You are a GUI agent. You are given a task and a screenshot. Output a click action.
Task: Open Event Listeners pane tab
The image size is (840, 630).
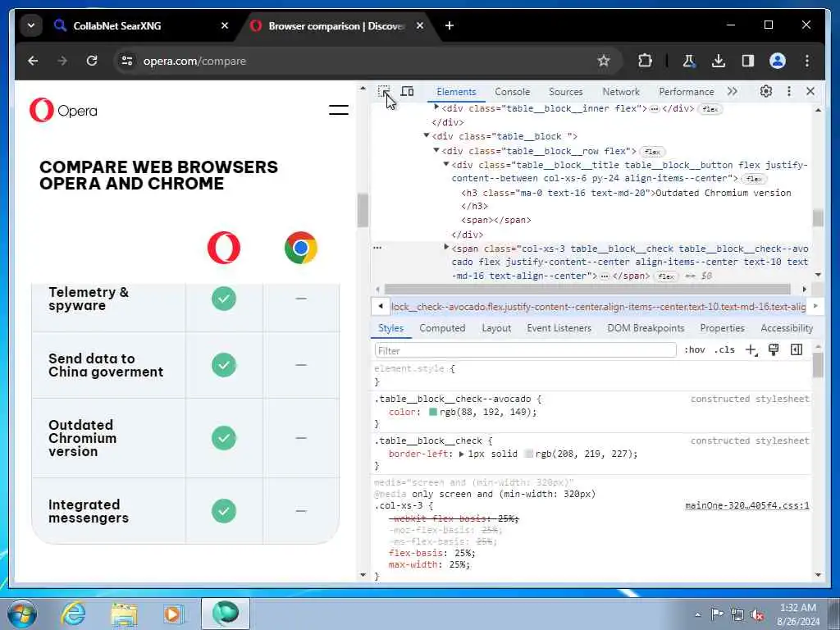click(559, 328)
